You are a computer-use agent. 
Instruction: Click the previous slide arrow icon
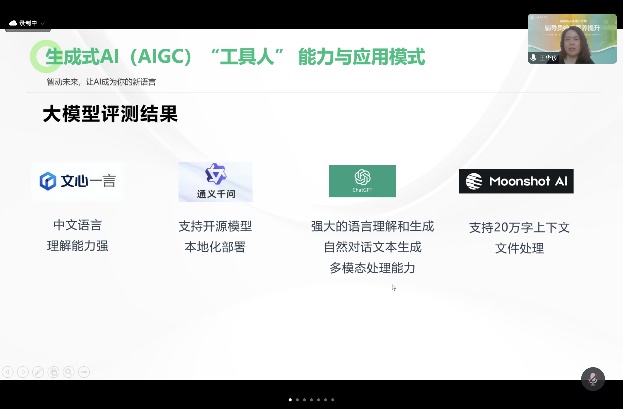point(8,372)
